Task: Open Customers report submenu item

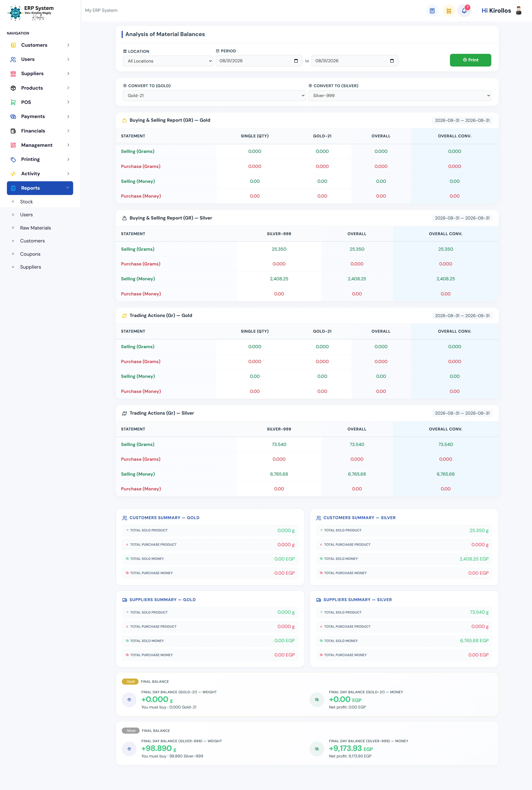Action: 33,241
